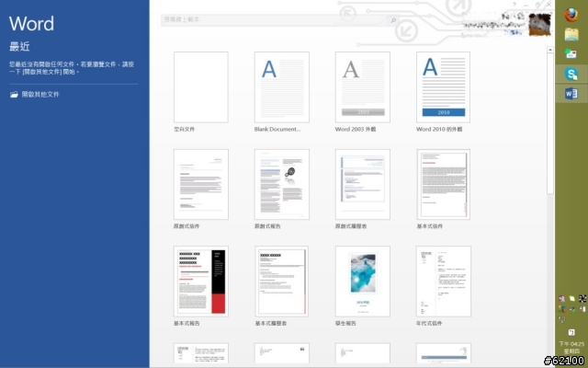Click the Help question mark icon

[514, 5]
